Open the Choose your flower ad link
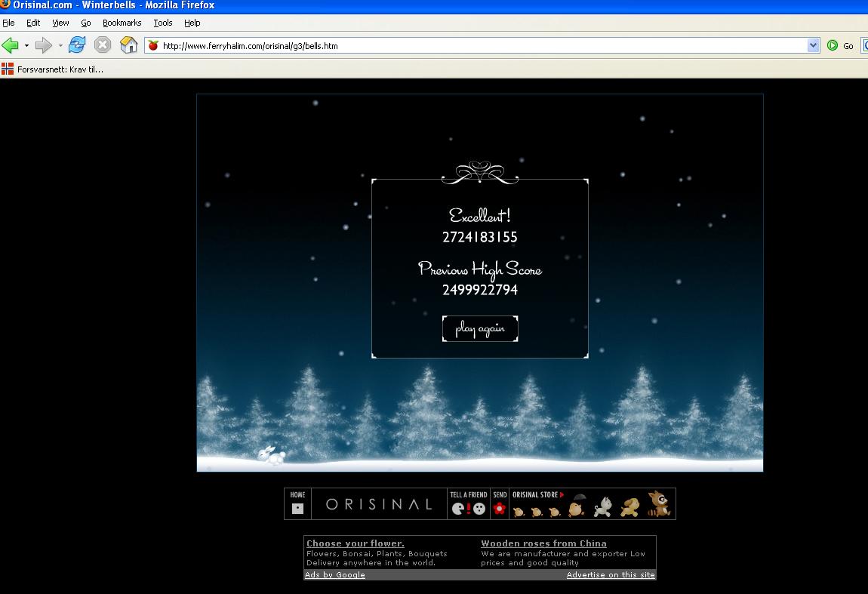This screenshot has height=594, width=868. pyautogui.click(x=356, y=543)
